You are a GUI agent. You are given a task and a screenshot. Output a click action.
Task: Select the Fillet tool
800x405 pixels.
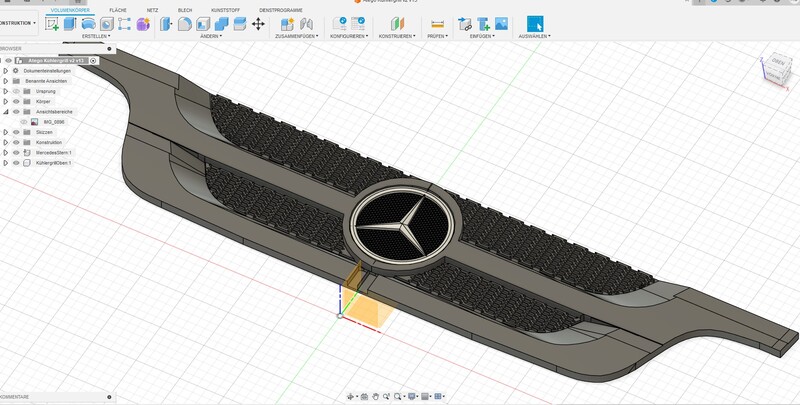pyautogui.click(x=185, y=23)
